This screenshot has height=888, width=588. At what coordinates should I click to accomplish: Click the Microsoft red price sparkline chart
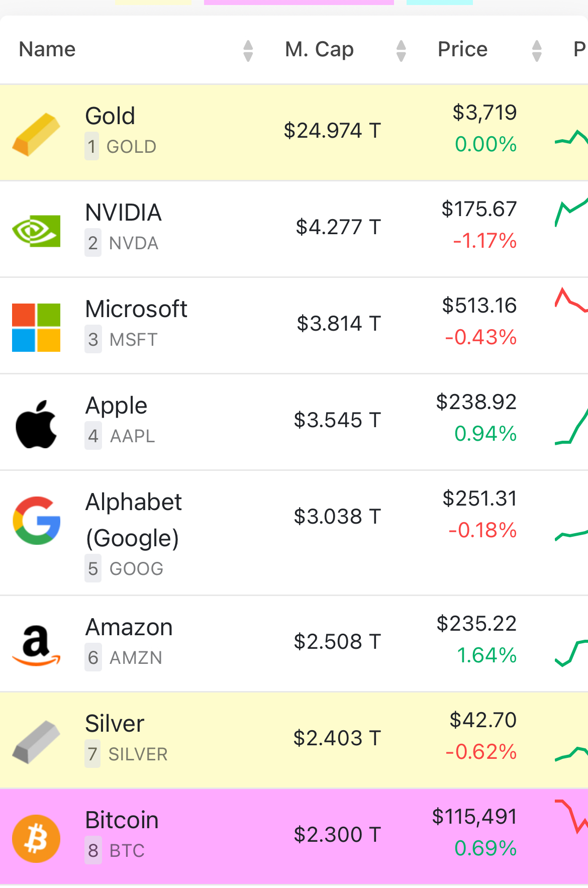[571, 300]
